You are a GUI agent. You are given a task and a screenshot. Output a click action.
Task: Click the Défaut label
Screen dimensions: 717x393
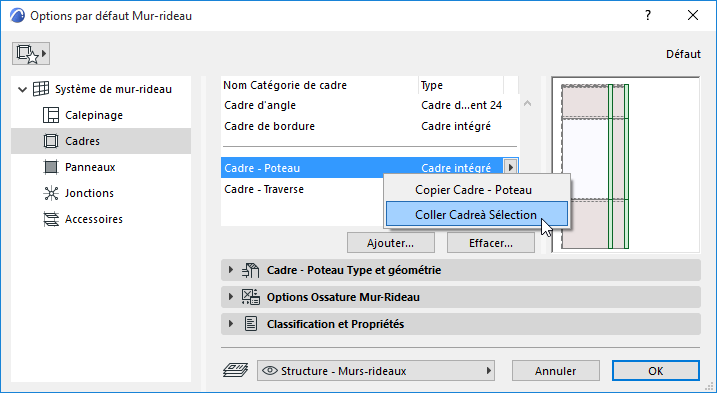[683, 54]
